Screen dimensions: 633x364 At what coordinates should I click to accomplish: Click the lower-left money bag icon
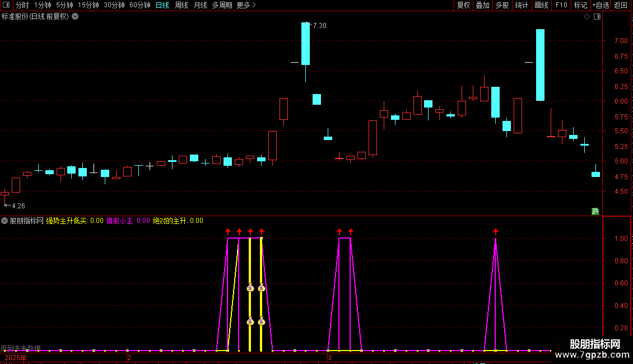250,321
